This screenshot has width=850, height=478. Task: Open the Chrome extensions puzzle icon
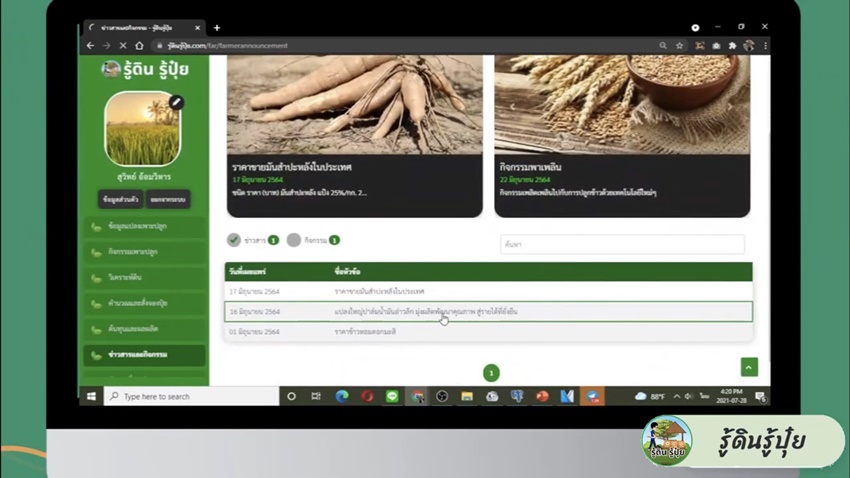[x=732, y=46]
